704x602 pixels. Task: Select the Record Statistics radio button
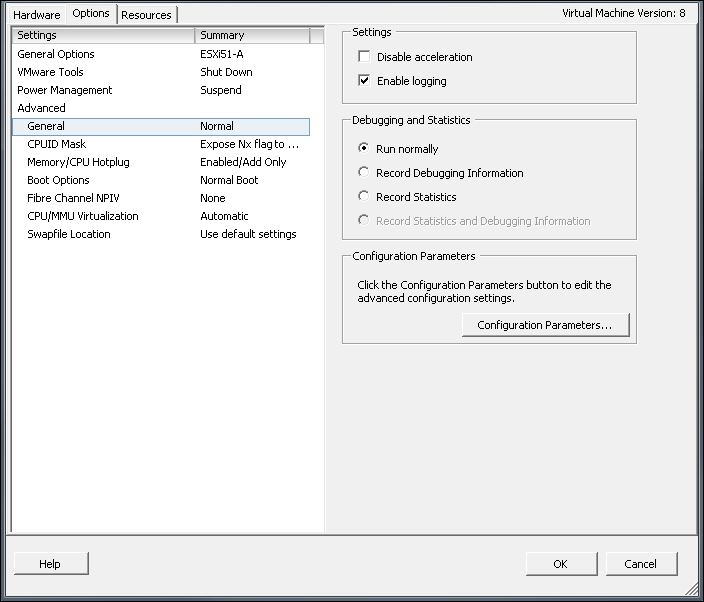coord(364,196)
